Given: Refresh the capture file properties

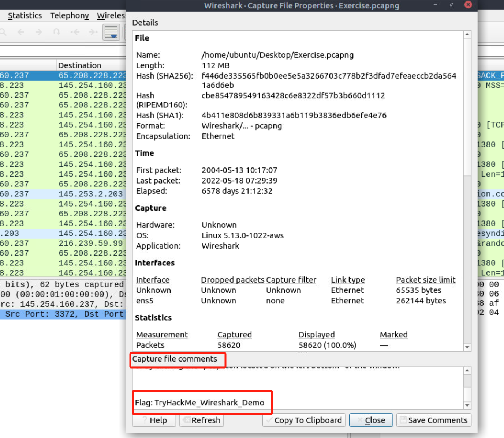Looking at the screenshot, I should (x=202, y=420).
